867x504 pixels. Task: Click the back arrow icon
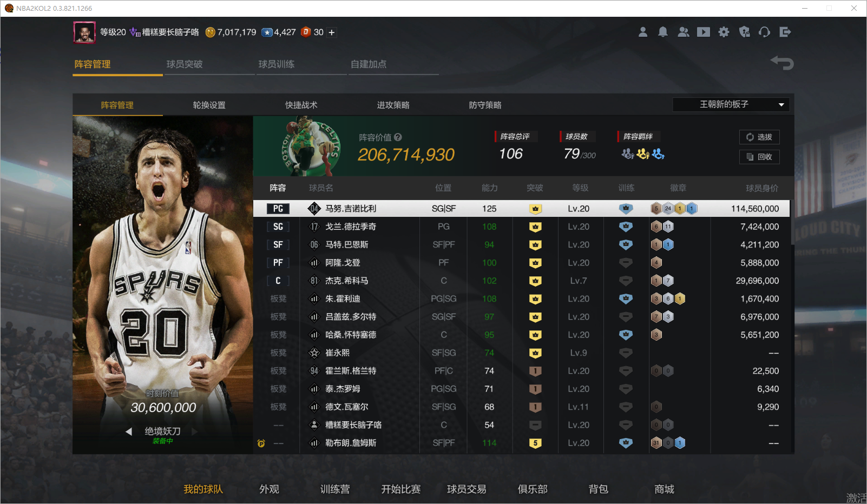coord(781,63)
